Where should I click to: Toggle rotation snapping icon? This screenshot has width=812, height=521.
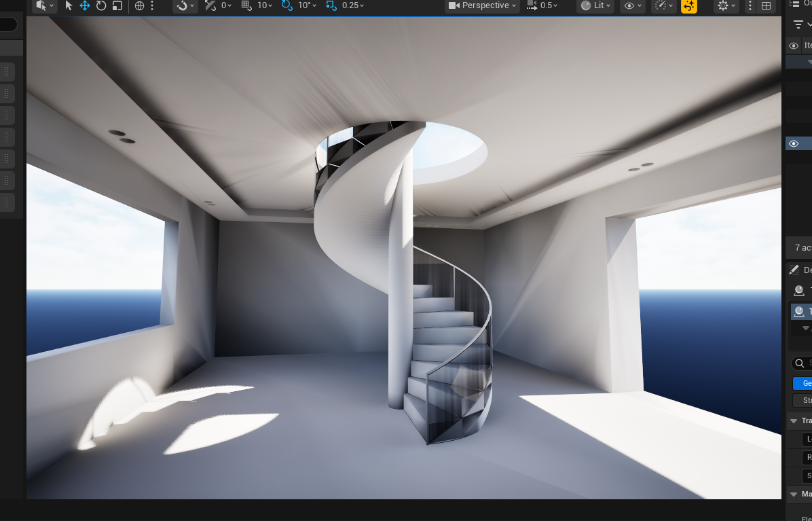click(x=287, y=5)
